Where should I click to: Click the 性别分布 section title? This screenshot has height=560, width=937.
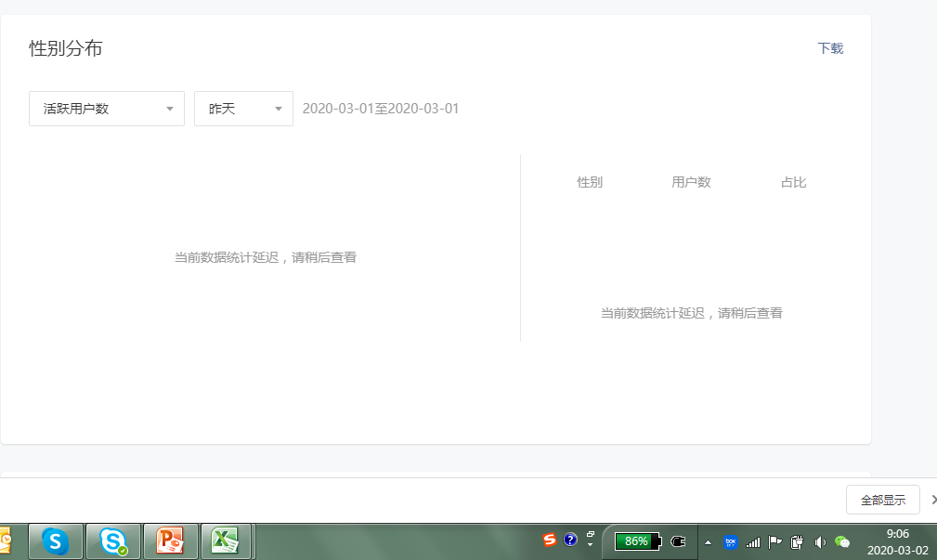pos(66,48)
